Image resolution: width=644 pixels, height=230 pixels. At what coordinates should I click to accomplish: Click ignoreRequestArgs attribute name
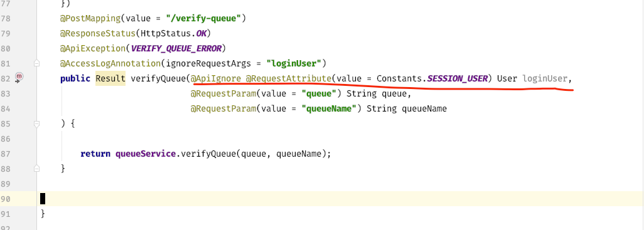click(x=208, y=63)
